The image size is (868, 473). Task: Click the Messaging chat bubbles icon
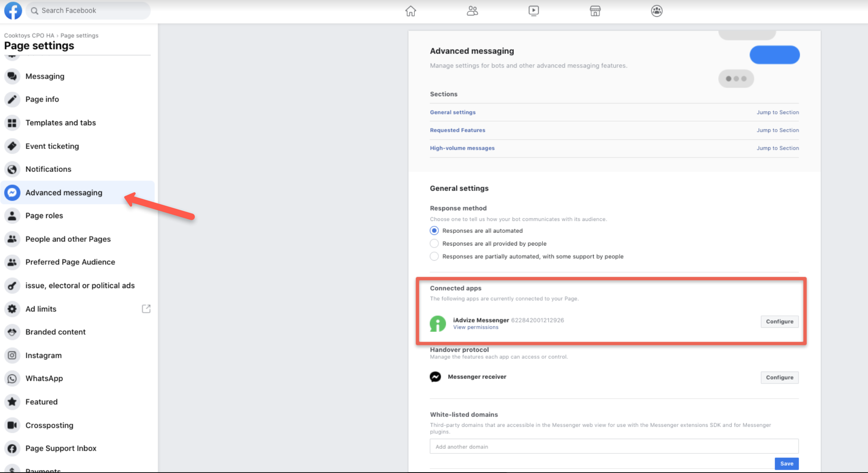pyautogui.click(x=12, y=76)
